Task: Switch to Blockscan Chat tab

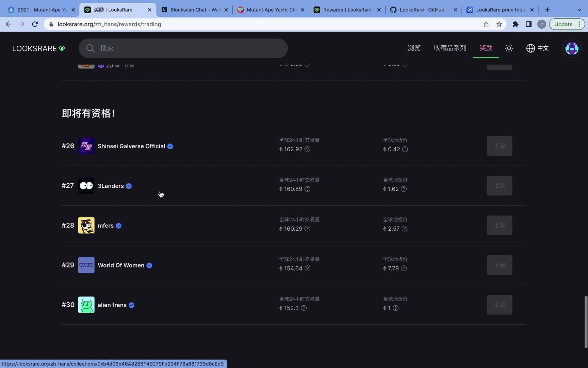Action: click(195, 10)
